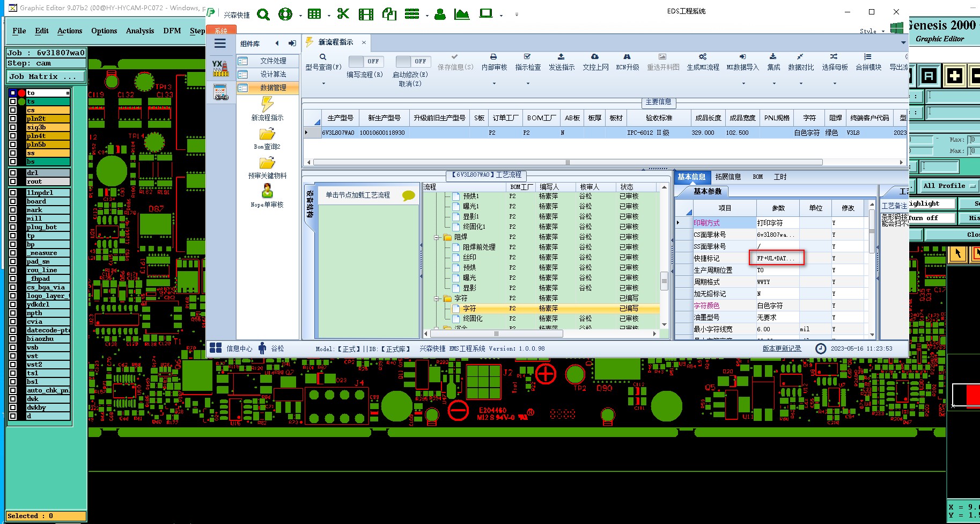Viewport: 980px width, 524px height.
Task: Open the File menu in Graphic Editor
Action: 19,31
